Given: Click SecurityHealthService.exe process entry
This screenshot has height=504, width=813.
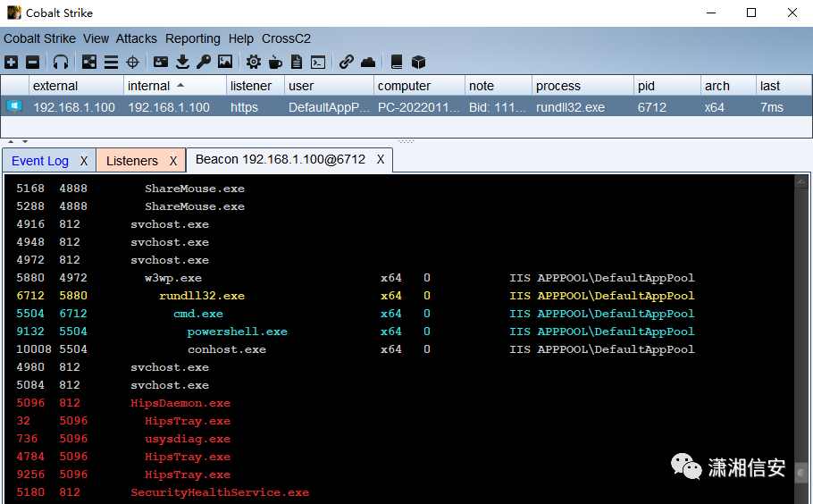Looking at the screenshot, I should coord(220,492).
